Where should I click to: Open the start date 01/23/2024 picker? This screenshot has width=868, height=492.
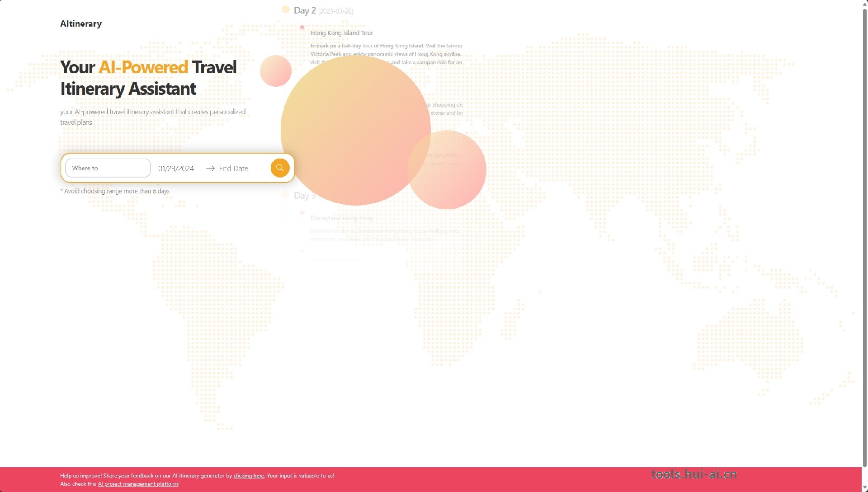[176, 169]
